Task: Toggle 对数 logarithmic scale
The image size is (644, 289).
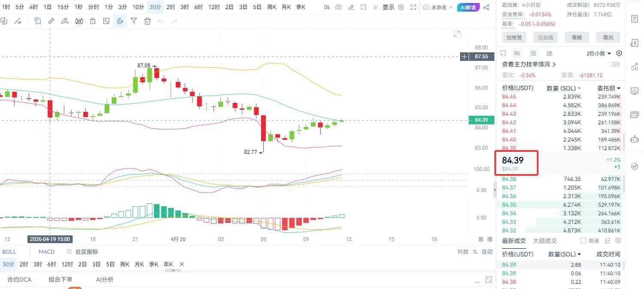Action: pyautogui.click(x=463, y=252)
